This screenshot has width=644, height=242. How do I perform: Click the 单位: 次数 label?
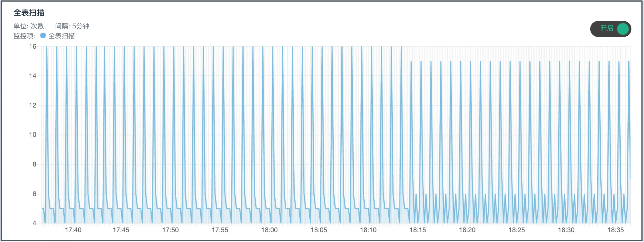point(29,26)
